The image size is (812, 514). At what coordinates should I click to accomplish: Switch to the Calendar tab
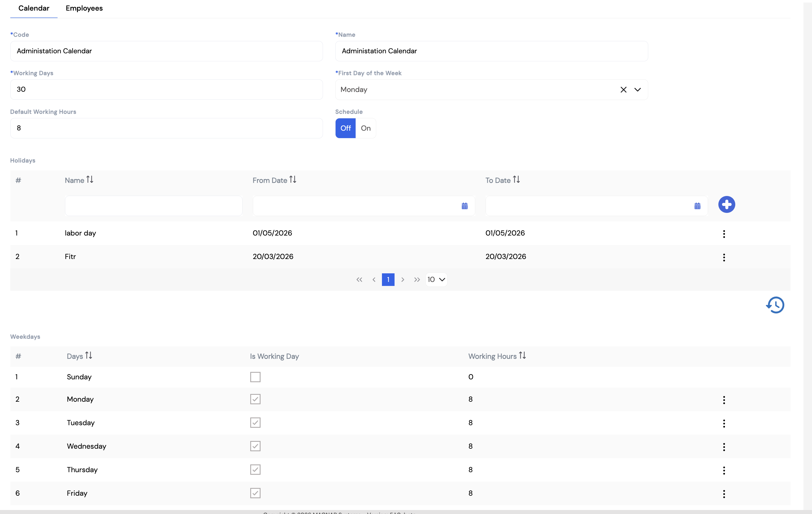click(34, 8)
